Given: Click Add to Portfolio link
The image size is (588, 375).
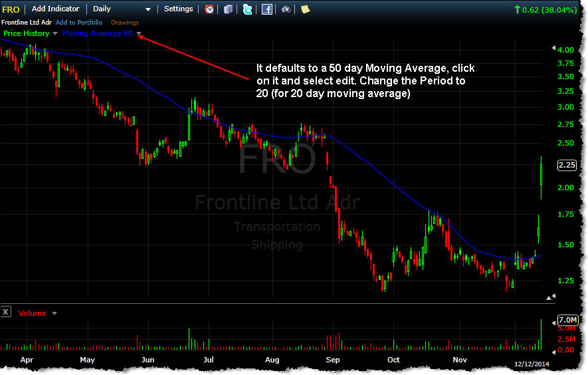Looking at the screenshot, I should click(x=79, y=23).
